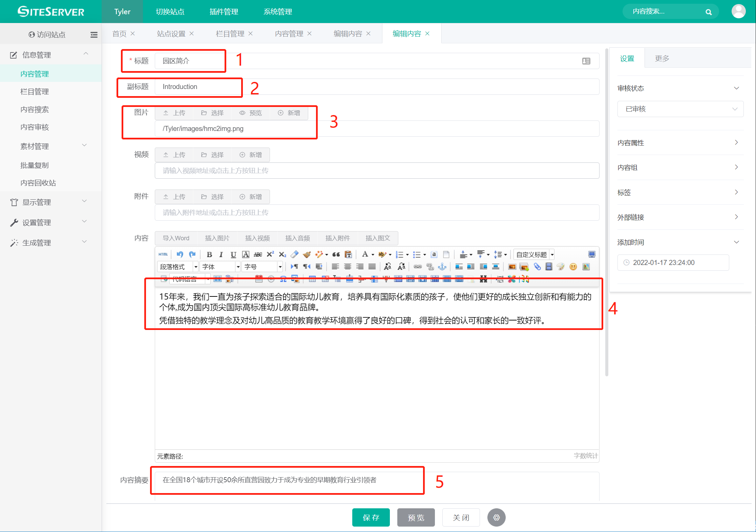Click the eraser clear-format icon
This screenshot has height=532, width=756.
coord(295,254)
